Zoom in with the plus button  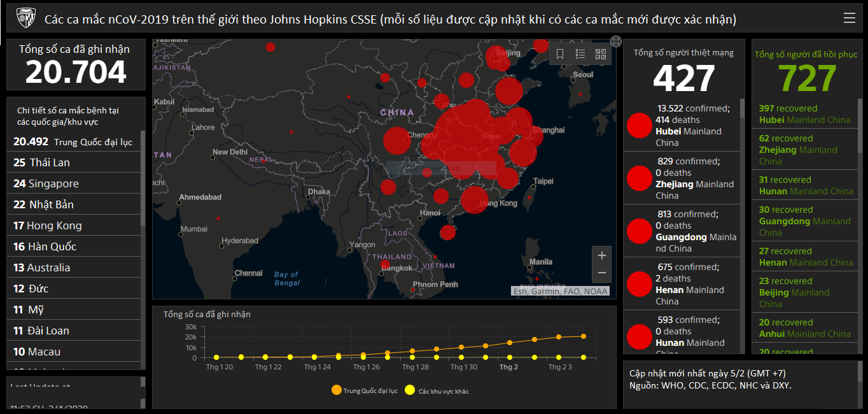pyautogui.click(x=602, y=255)
